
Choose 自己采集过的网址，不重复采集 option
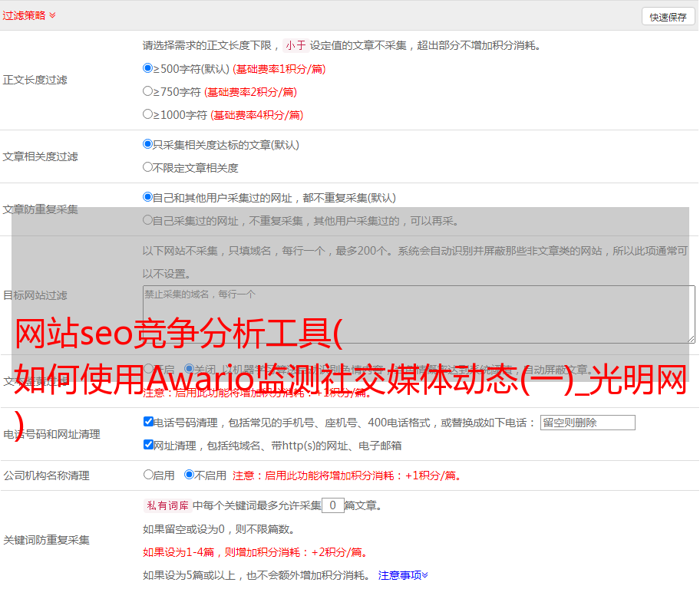147,220
